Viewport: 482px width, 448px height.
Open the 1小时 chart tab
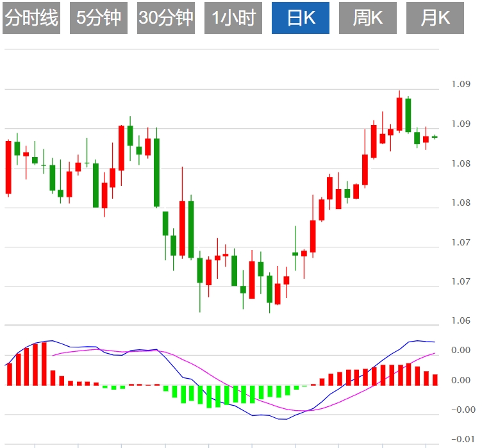(x=233, y=18)
